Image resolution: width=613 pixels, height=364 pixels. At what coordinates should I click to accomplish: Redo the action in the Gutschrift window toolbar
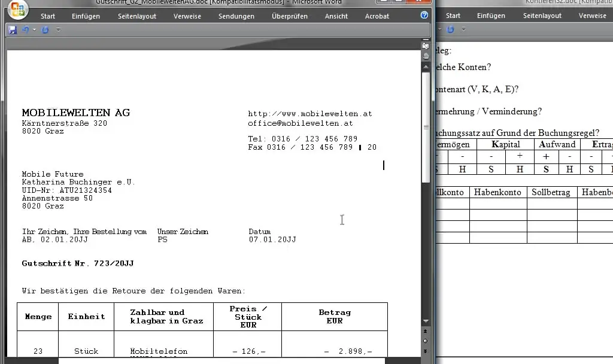[x=45, y=30]
